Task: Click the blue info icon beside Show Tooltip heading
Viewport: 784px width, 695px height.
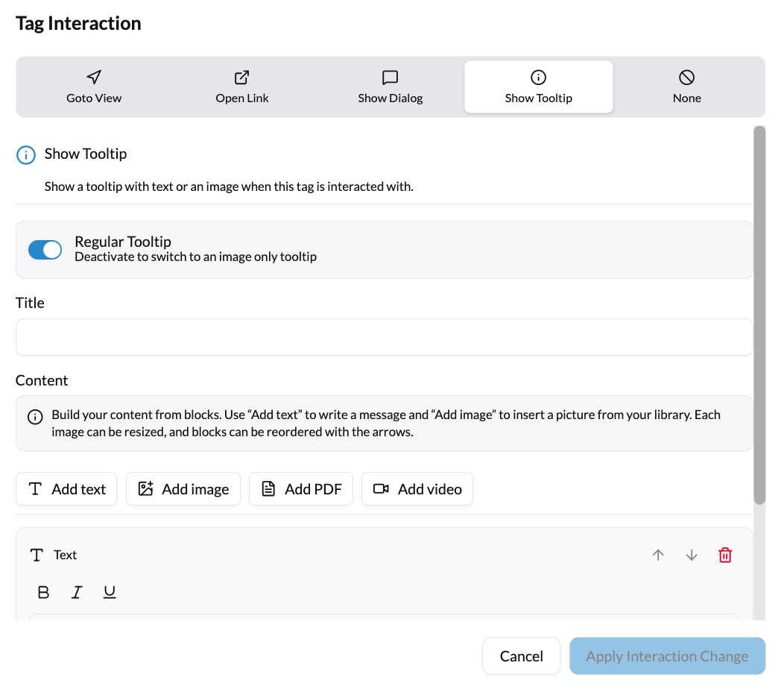Action: pos(26,154)
